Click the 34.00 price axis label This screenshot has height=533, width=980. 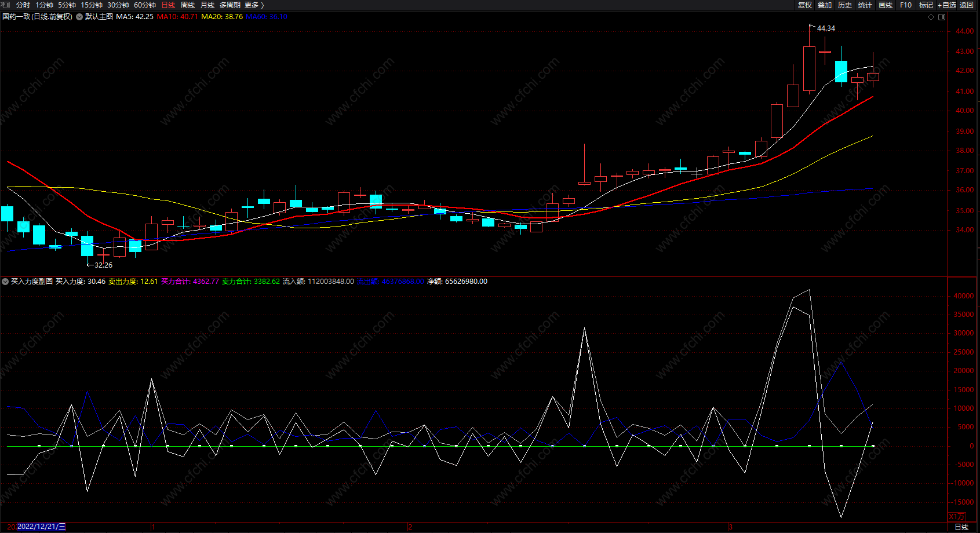pos(965,230)
